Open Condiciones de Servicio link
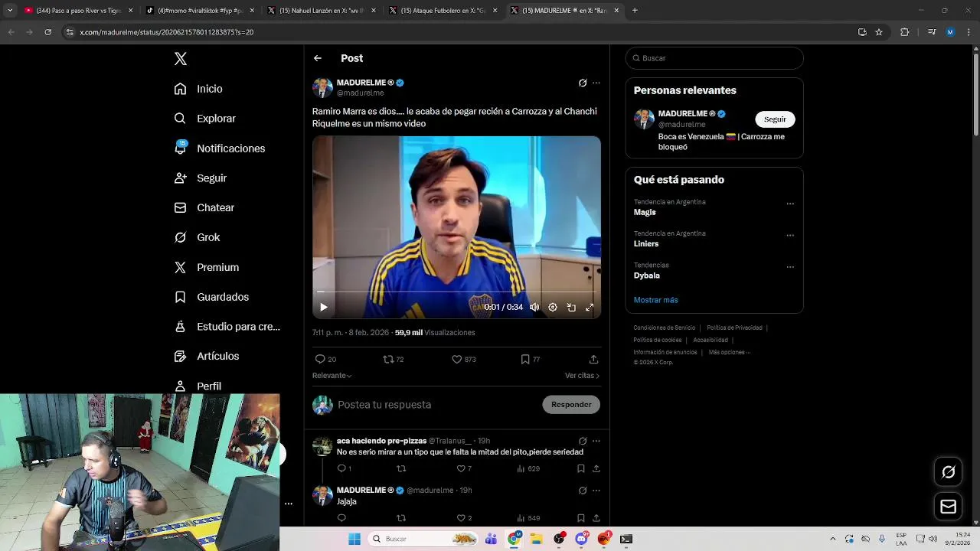This screenshot has height=551, width=980. [664, 328]
